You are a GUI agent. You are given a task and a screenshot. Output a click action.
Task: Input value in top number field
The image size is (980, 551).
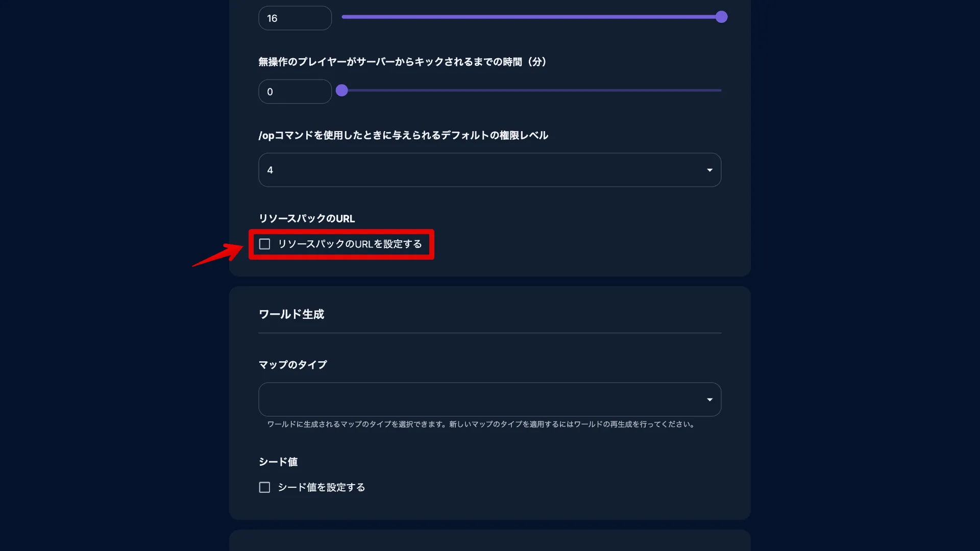[294, 17]
